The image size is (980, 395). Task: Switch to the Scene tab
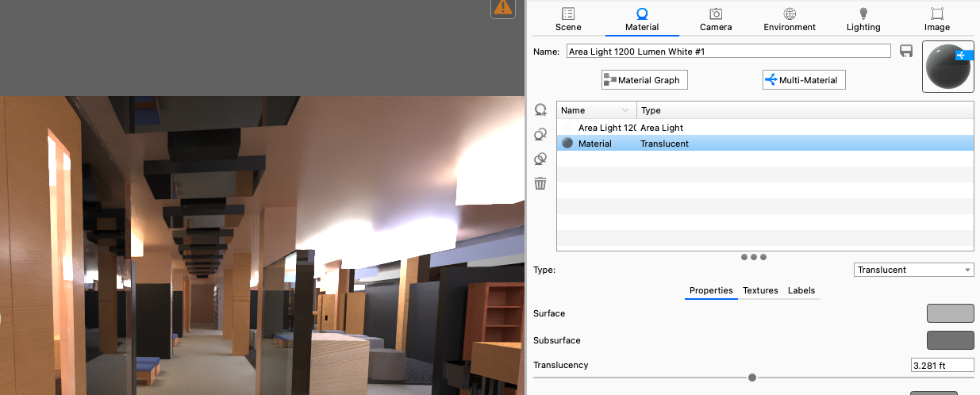point(568,19)
